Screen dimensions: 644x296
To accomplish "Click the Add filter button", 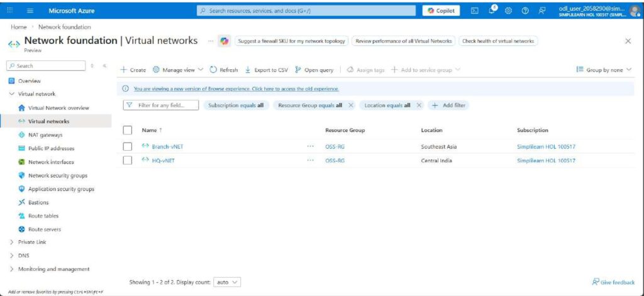I will point(449,106).
